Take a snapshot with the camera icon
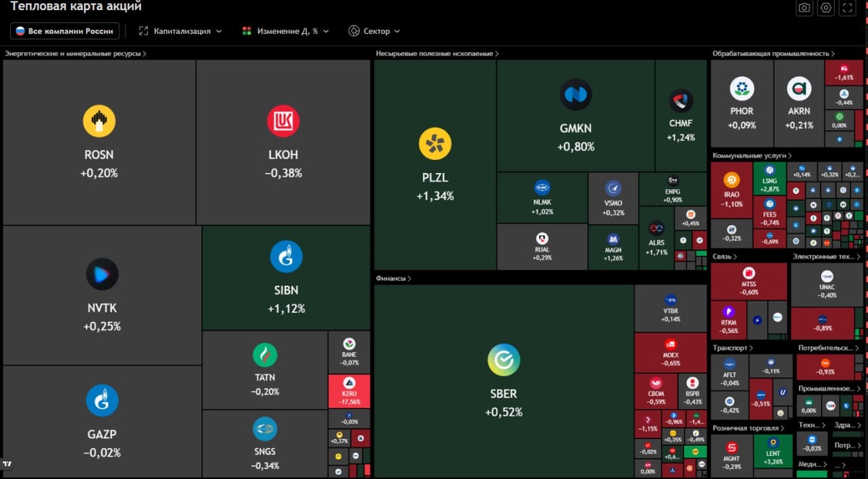This screenshot has height=479, width=868. (x=804, y=8)
